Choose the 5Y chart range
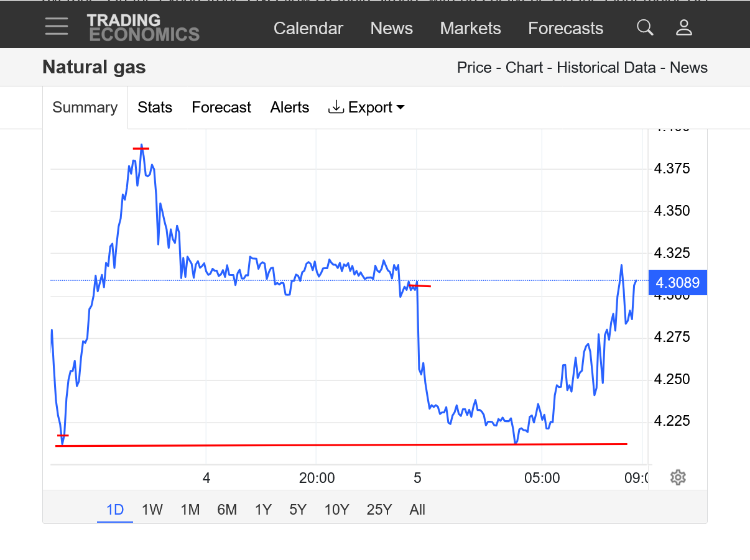Screen dimensions: 750x560 pos(298,510)
